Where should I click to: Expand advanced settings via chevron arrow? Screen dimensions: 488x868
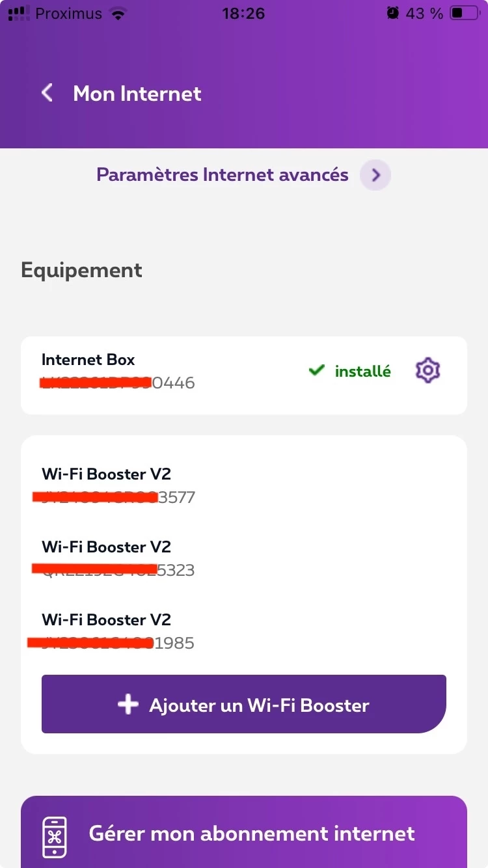pos(375,175)
